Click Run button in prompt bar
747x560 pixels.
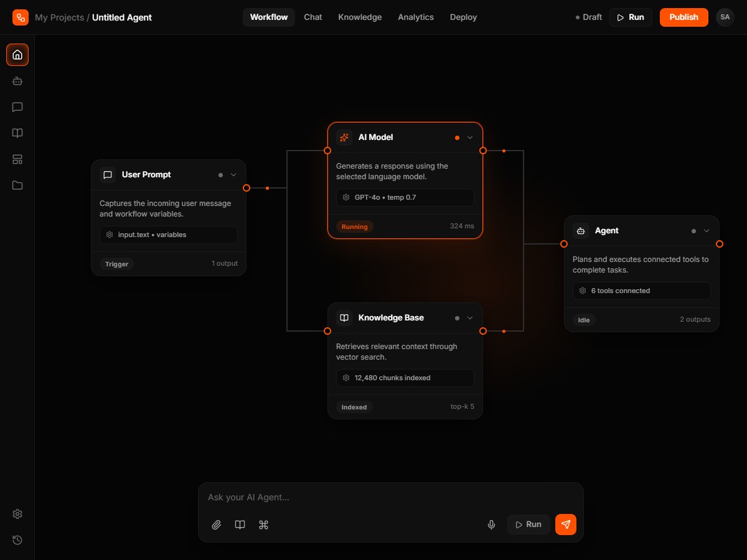tap(529, 525)
